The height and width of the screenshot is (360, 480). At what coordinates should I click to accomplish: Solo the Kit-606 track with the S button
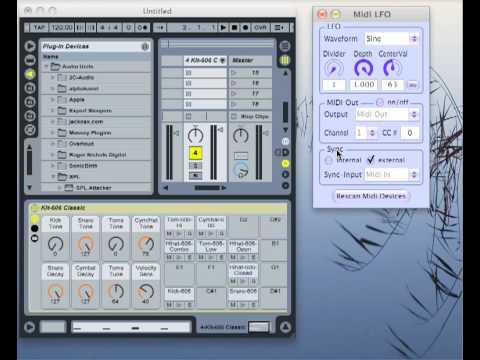[195, 166]
